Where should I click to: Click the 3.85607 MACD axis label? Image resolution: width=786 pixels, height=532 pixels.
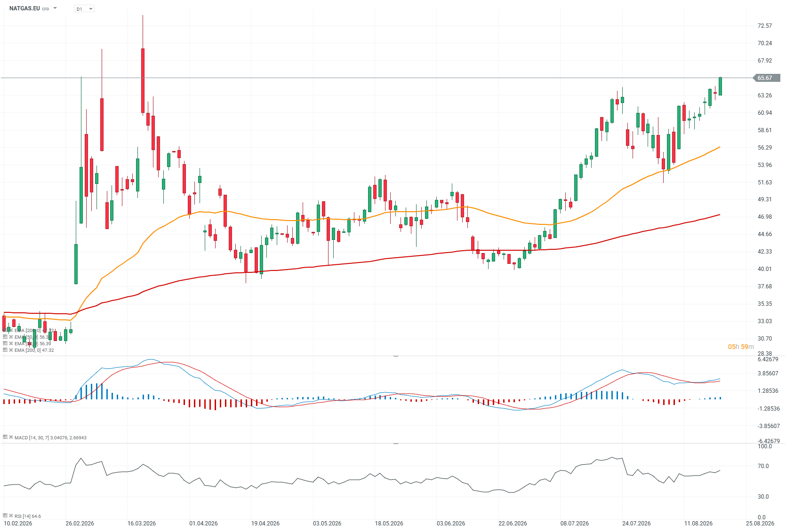[768, 373]
